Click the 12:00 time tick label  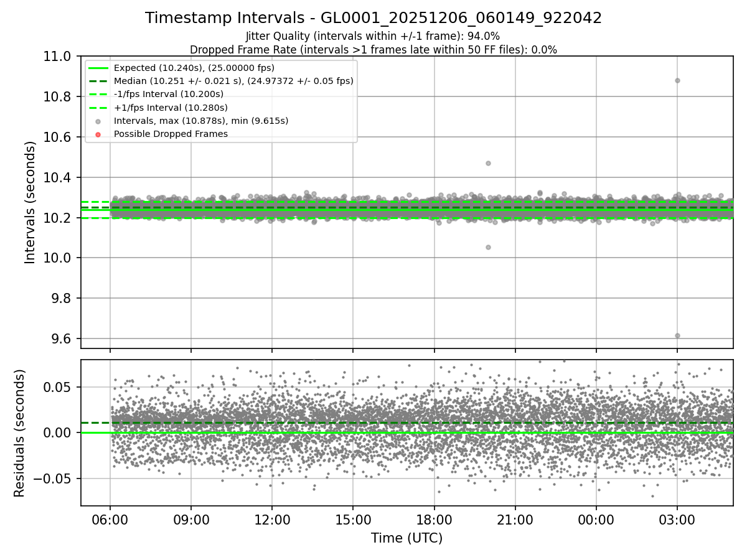(272, 519)
